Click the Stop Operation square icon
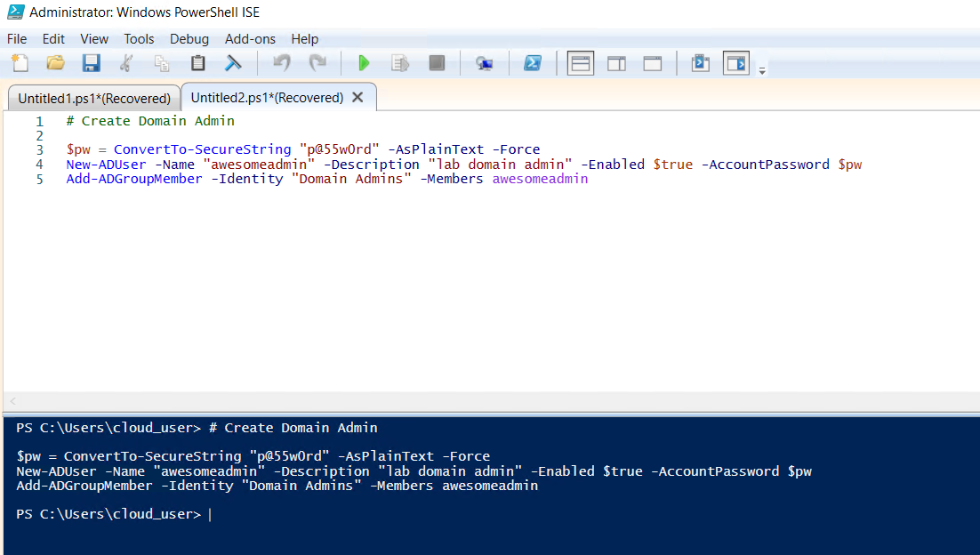This screenshot has width=980, height=555. (x=437, y=63)
